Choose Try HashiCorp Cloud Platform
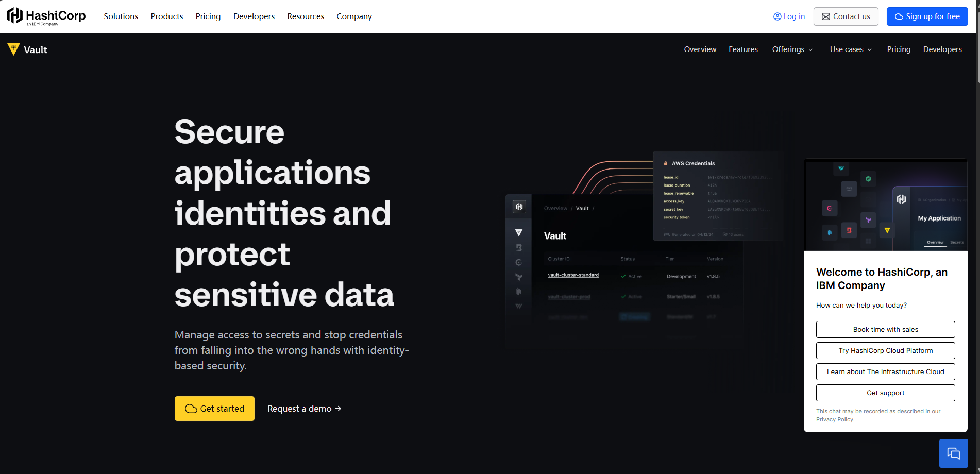Viewport: 980px width, 474px height. tap(885, 351)
